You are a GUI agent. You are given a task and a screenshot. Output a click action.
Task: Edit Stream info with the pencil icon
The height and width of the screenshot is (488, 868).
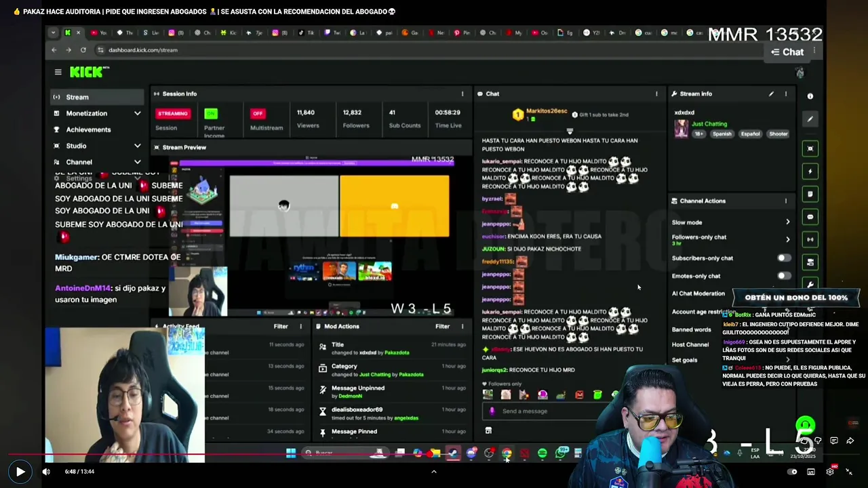click(771, 94)
